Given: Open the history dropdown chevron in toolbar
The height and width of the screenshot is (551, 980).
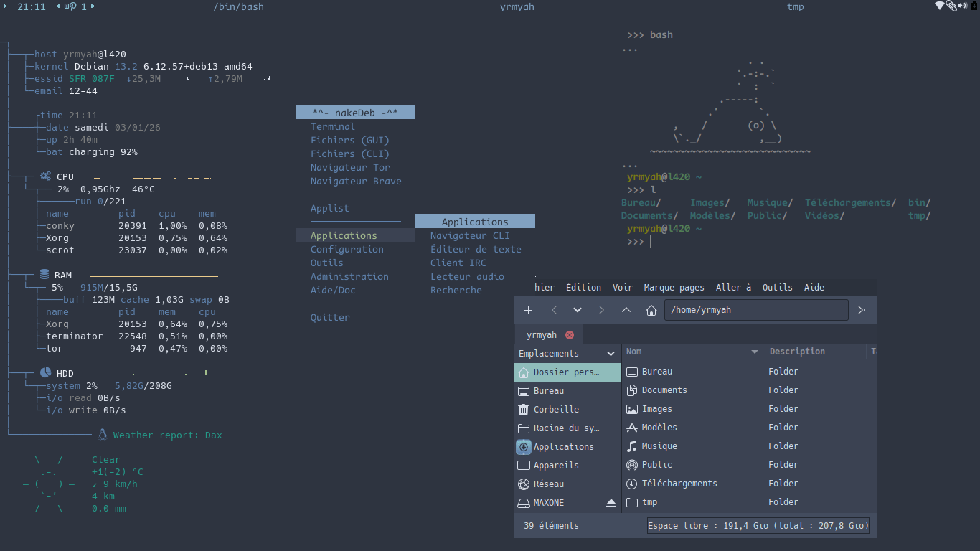Looking at the screenshot, I should (x=578, y=310).
